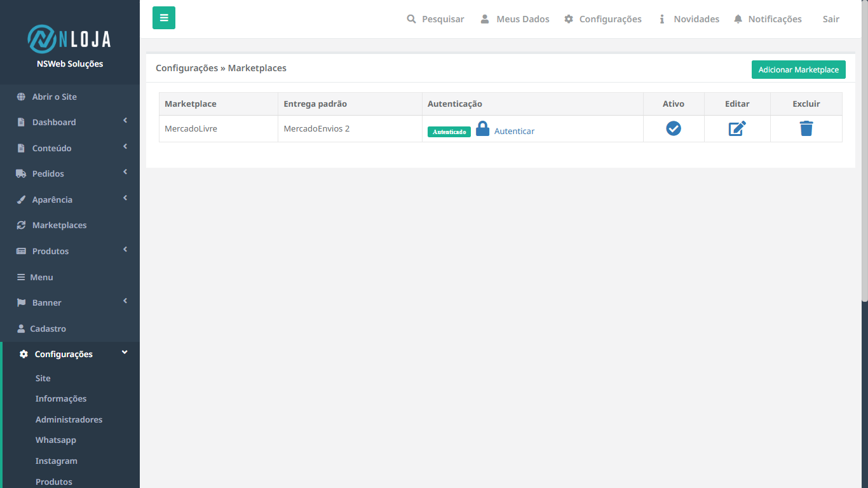Click the Autenticar link
The image size is (868, 488).
click(514, 131)
